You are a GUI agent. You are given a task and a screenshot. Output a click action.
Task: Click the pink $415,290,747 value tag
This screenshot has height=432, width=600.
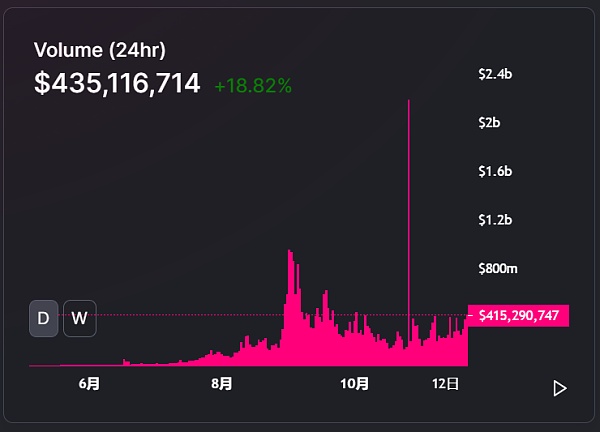518,316
